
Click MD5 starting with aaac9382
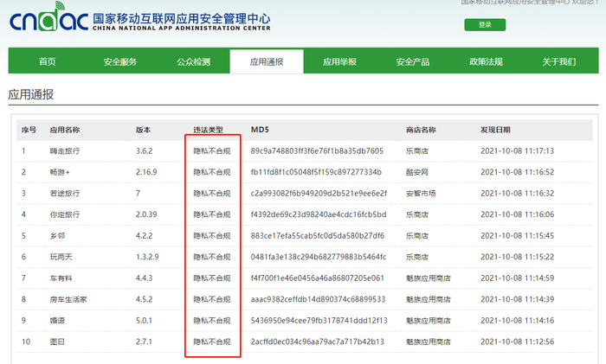tap(318, 299)
